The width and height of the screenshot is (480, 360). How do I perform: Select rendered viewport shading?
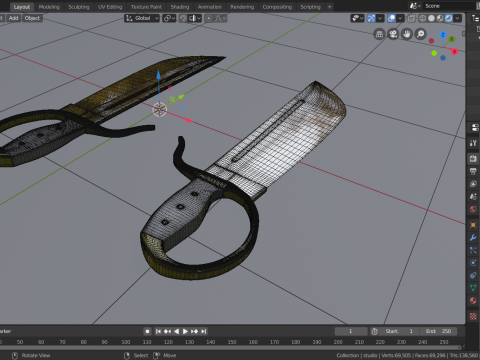(x=449, y=18)
